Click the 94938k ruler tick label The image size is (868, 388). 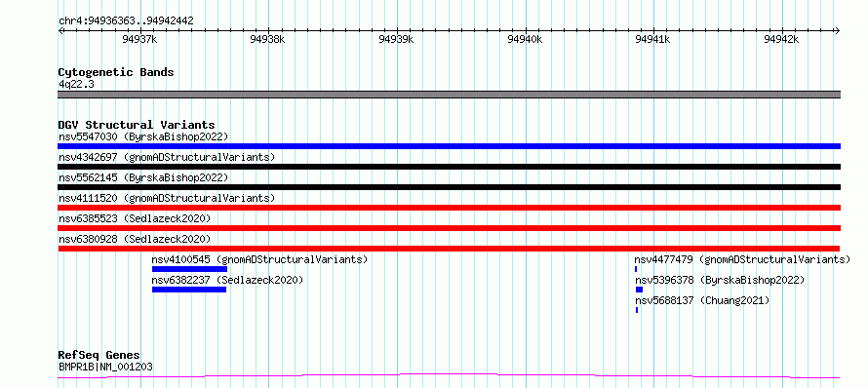(x=267, y=39)
